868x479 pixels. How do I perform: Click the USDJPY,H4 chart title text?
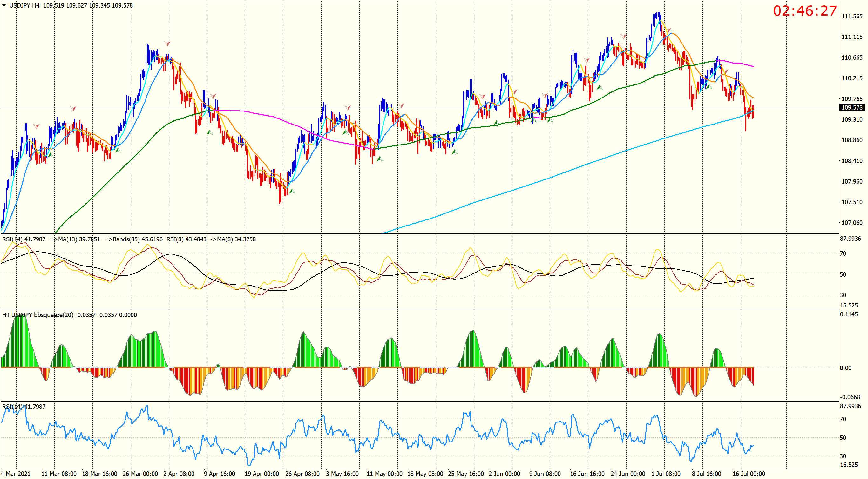click(x=24, y=5)
